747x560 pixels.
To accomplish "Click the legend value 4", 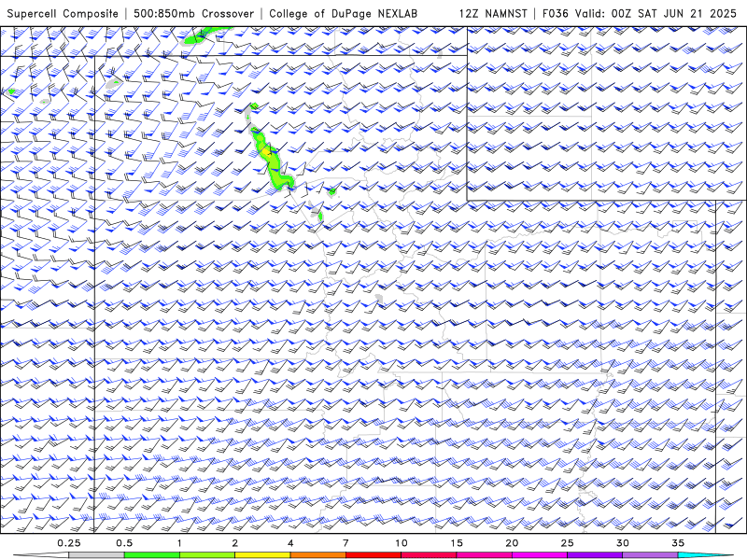I will click(290, 543).
